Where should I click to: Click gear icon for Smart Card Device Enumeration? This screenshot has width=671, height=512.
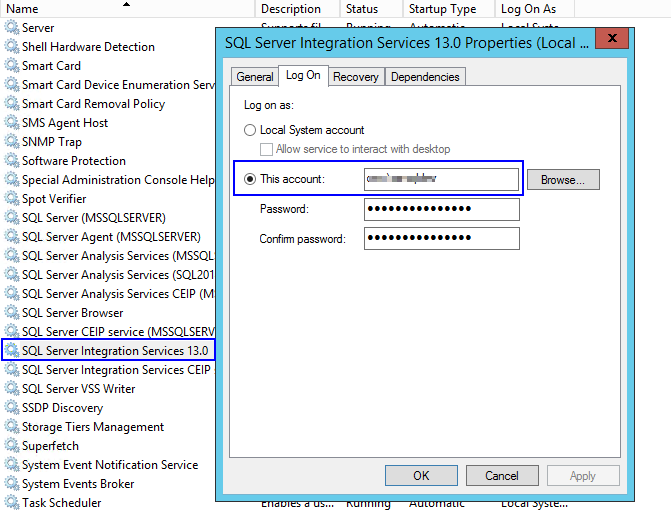pyautogui.click(x=12, y=85)
